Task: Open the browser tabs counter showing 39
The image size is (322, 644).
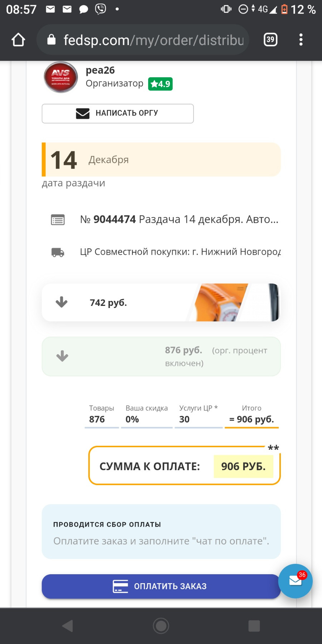Action: [270, 39]
